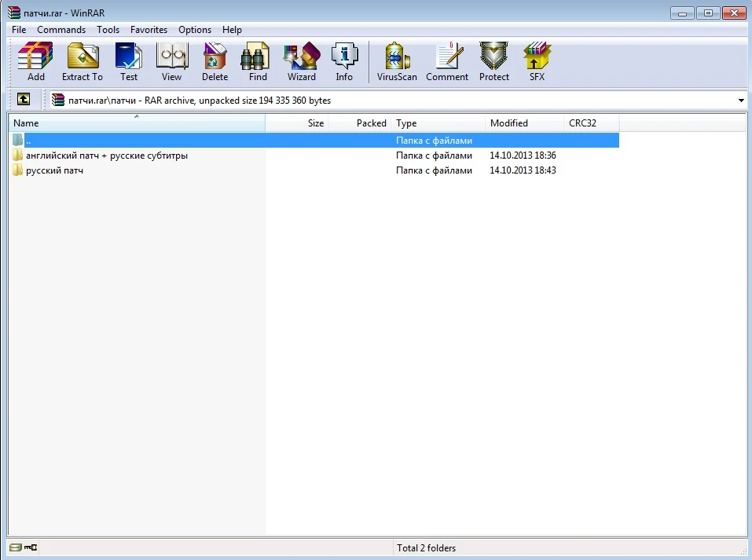Sort by the Type column header
The image size is (752, 560).
click(438, 123)
